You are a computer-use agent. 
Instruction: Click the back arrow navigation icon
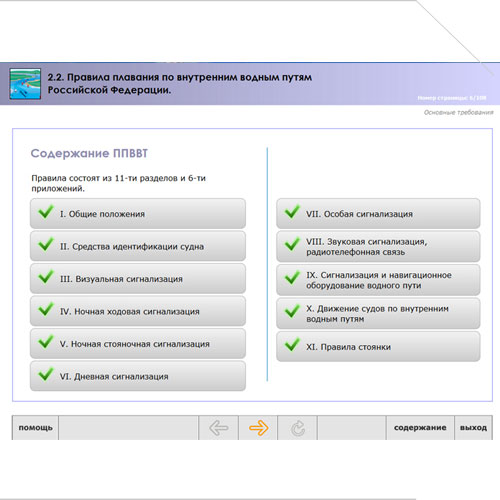point(219,428)
